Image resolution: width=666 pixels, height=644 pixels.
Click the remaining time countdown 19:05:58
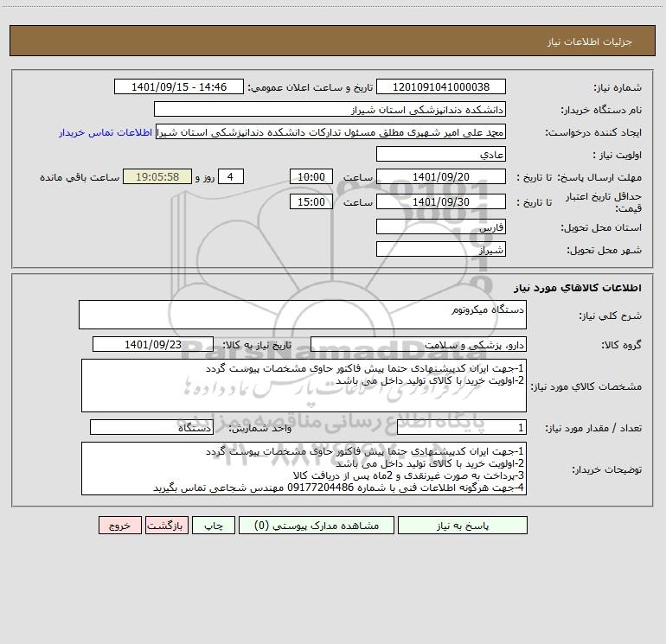(x=157, y=176)
